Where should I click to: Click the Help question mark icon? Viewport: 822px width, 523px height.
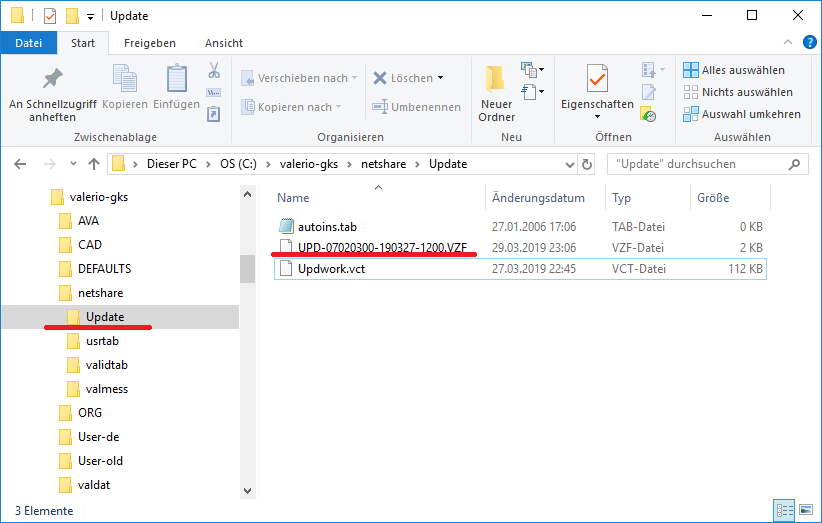[808, 43]
